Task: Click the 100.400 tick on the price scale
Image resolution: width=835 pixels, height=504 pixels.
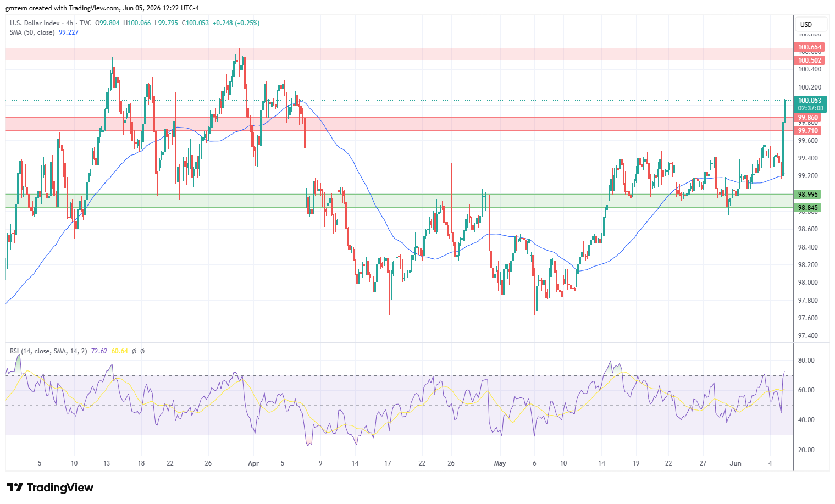Action: (810, 69)
